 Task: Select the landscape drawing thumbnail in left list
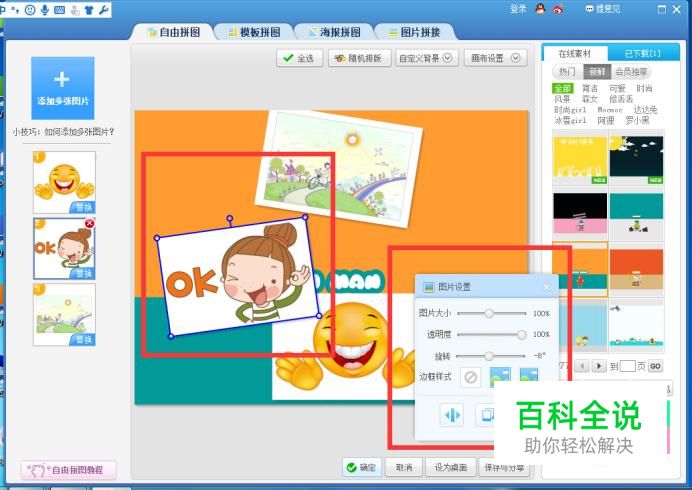64,314
